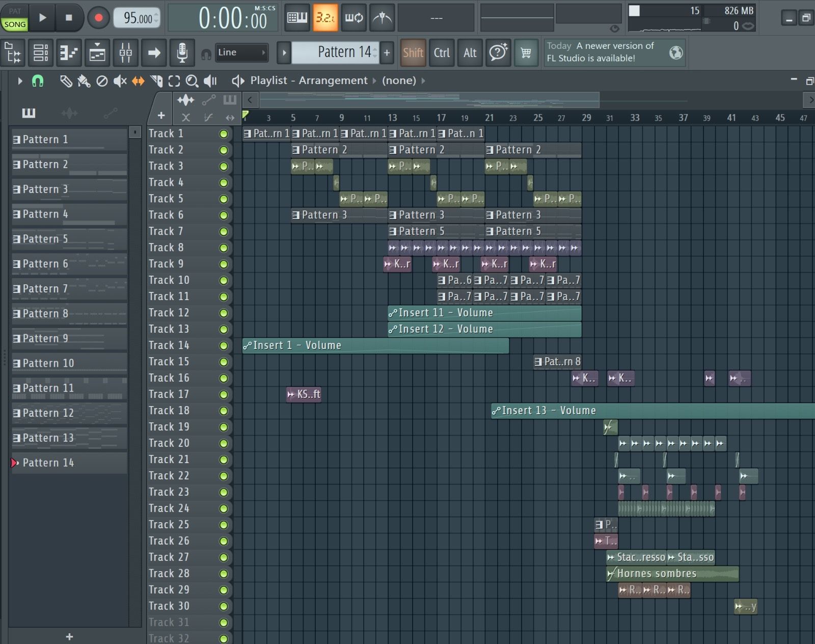815x644 pixels.
Task: Toggle the countdown before recording
Action: click(324, 18)
